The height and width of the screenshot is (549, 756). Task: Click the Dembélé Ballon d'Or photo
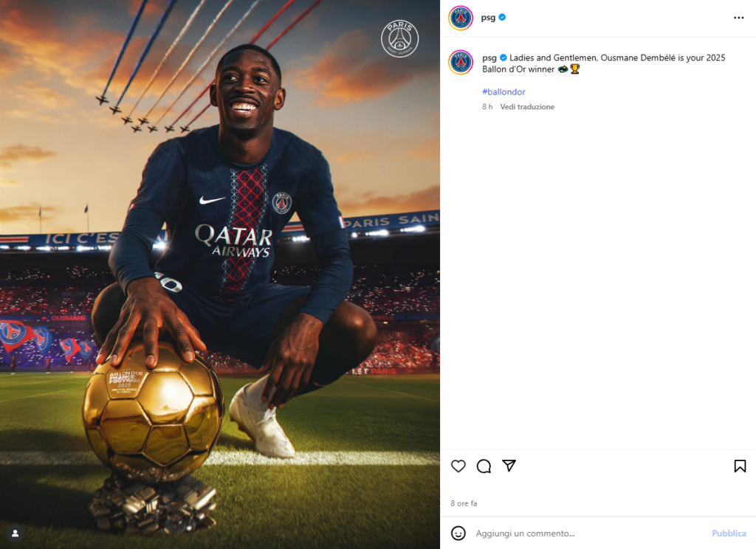coord(220,274)
